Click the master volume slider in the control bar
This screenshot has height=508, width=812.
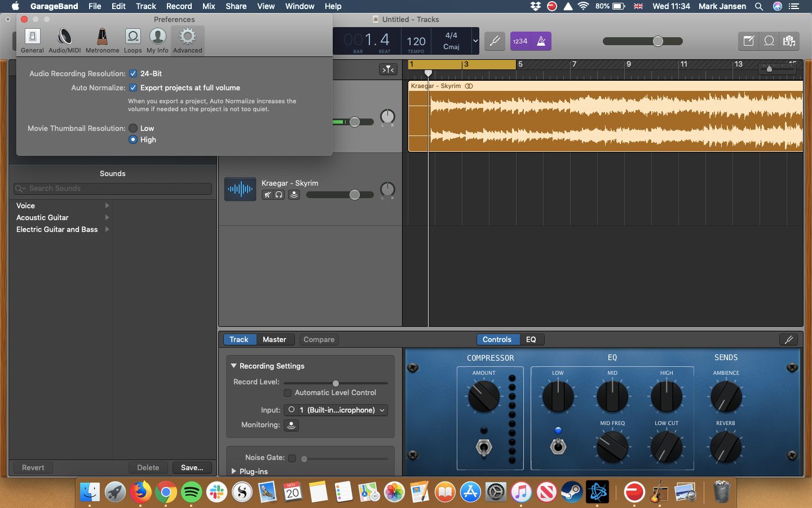(x=643, y=41)
